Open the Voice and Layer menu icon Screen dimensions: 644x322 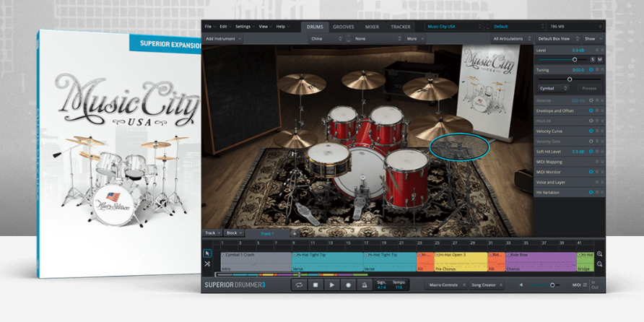pyautogui.click(x=597, y=182)
